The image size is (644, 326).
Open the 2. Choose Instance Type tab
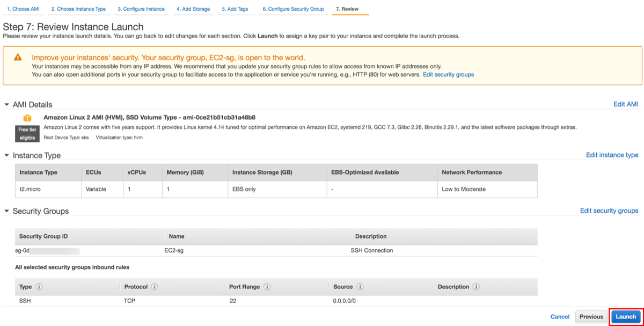click(x=78, y=9)
